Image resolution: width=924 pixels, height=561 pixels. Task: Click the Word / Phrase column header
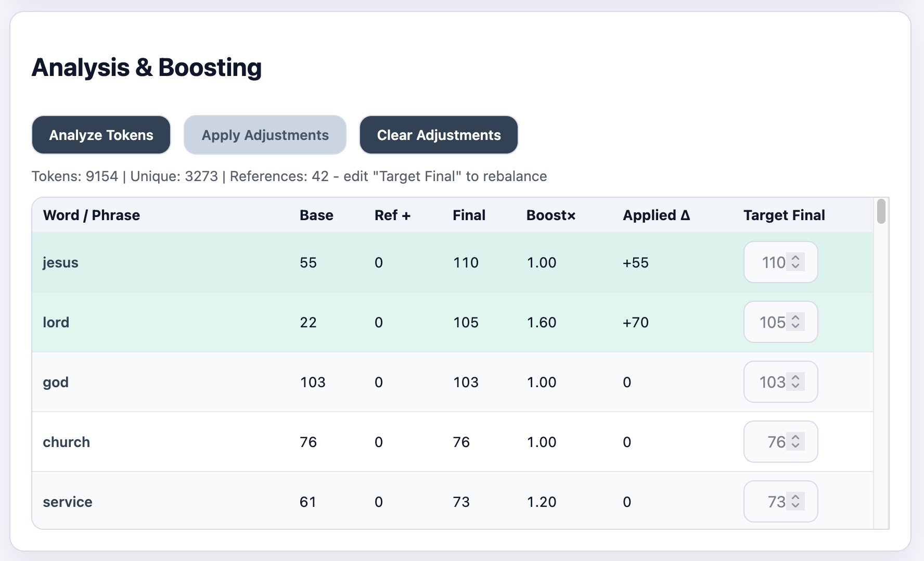coord(92,215)
